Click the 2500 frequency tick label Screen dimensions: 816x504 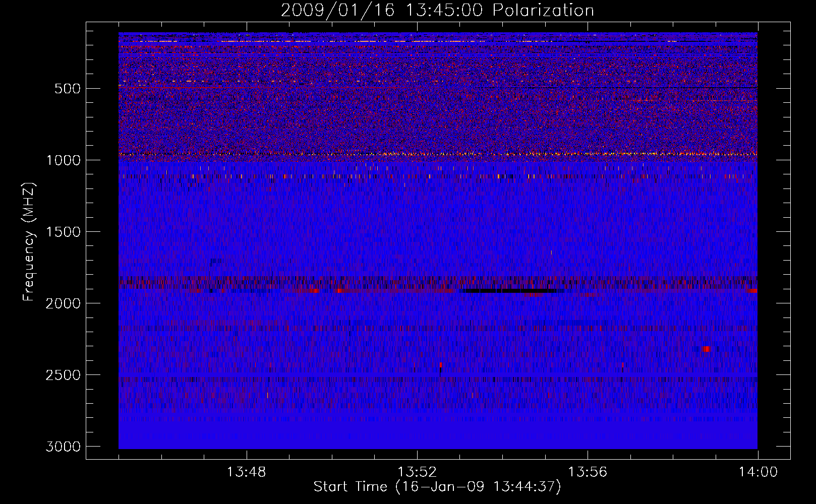point(64,375)
